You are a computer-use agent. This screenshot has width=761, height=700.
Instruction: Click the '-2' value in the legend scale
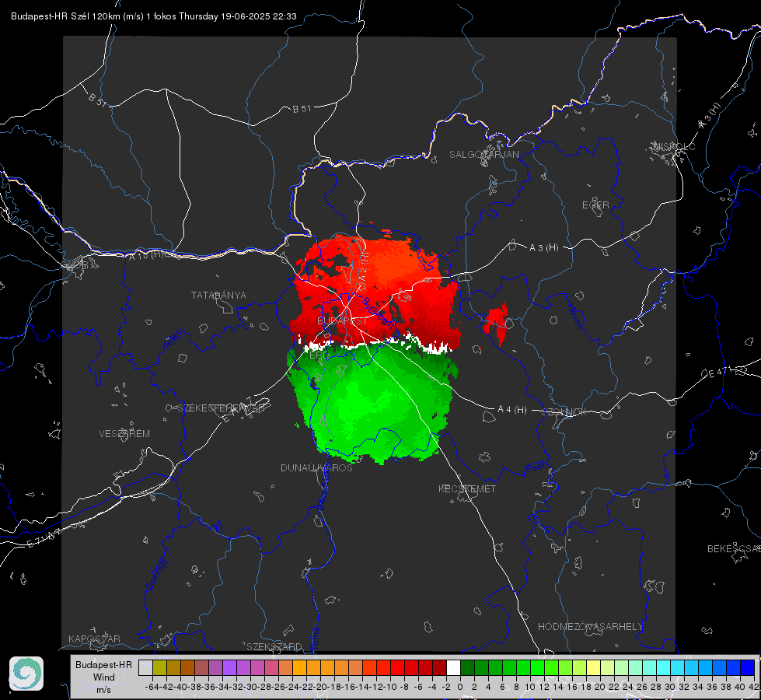coord(446,687)
